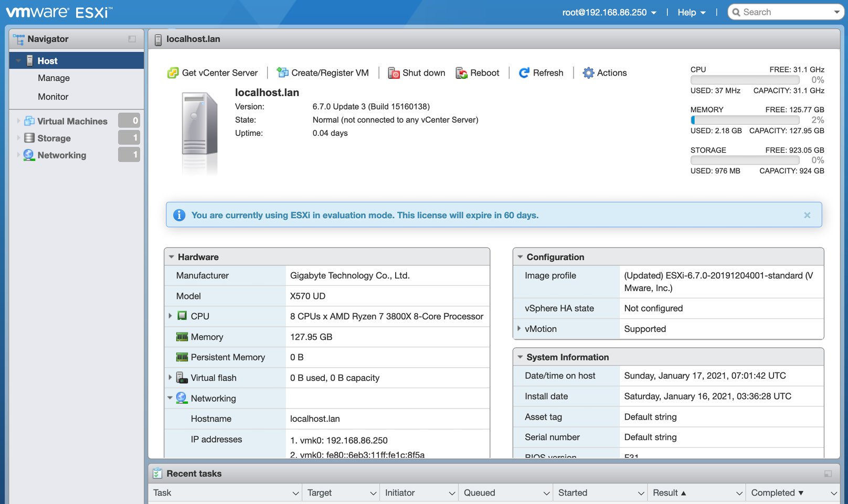Open the root@192.168.86.250 user menu
The width and height of the screenshot is (848, 504).
(x=609, y=12)
